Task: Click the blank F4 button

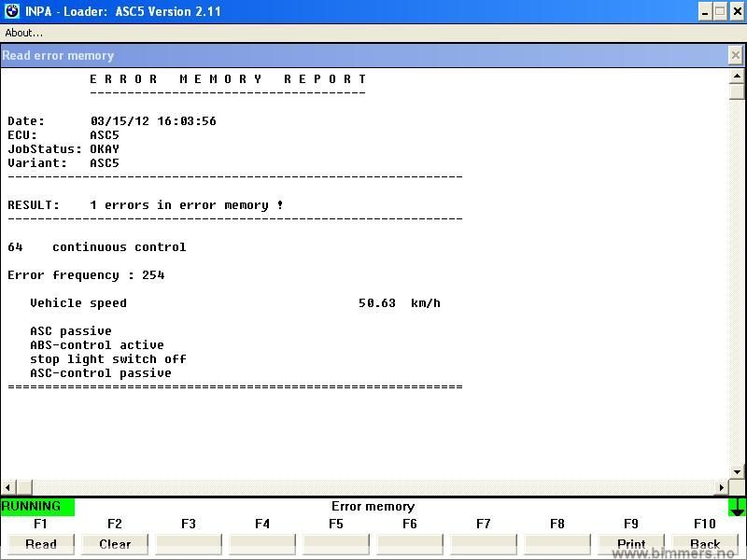Action: (262, 544)
